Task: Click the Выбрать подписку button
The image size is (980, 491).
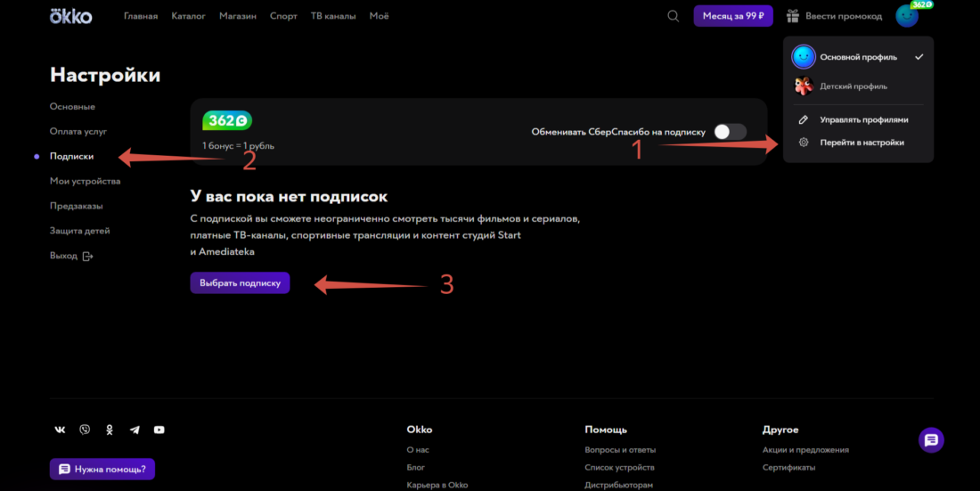Action: click(x=240, y=283)
